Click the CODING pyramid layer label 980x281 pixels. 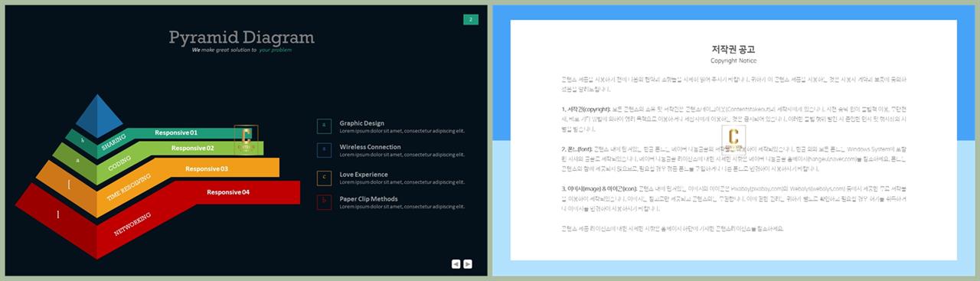pyautogui.click(x=119, y=164)
